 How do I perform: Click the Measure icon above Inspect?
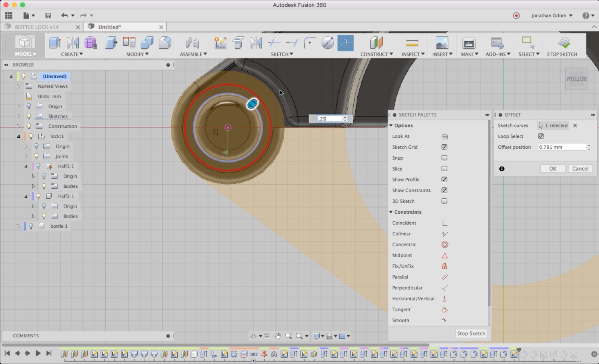(412, 43)
